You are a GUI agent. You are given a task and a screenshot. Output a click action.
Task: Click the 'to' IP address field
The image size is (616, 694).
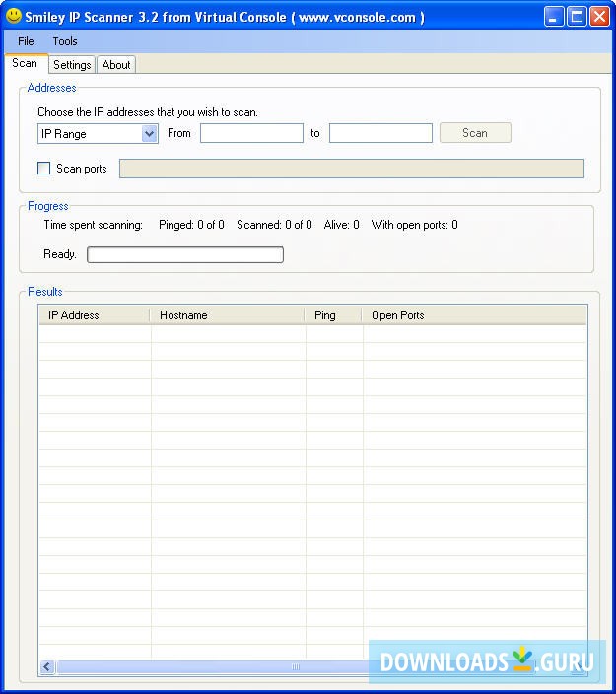click(380, 133)
